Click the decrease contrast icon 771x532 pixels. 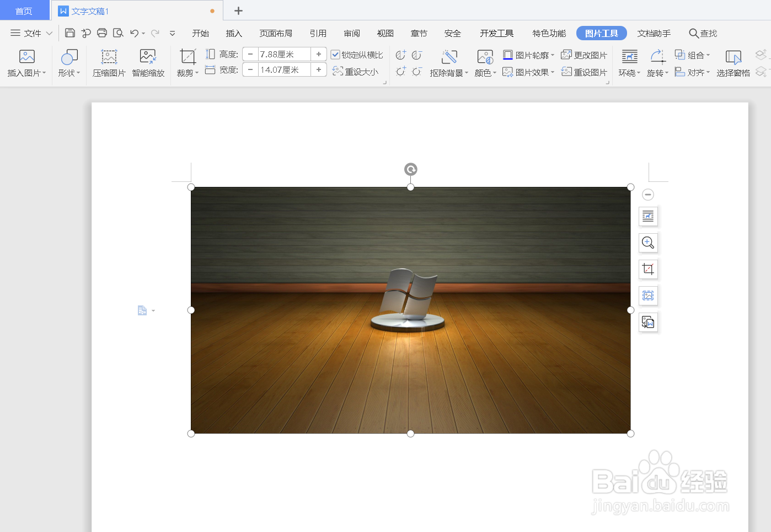point(417,55)
